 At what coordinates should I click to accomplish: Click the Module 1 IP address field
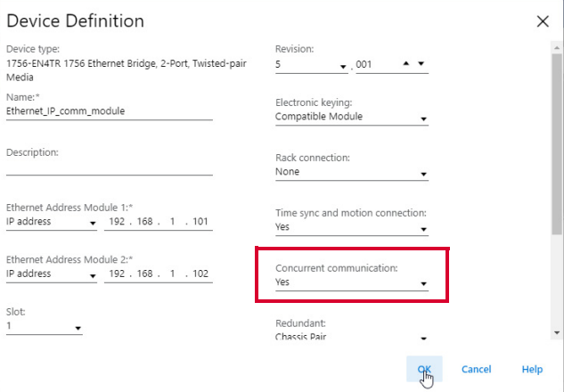(x=159, y=222)
